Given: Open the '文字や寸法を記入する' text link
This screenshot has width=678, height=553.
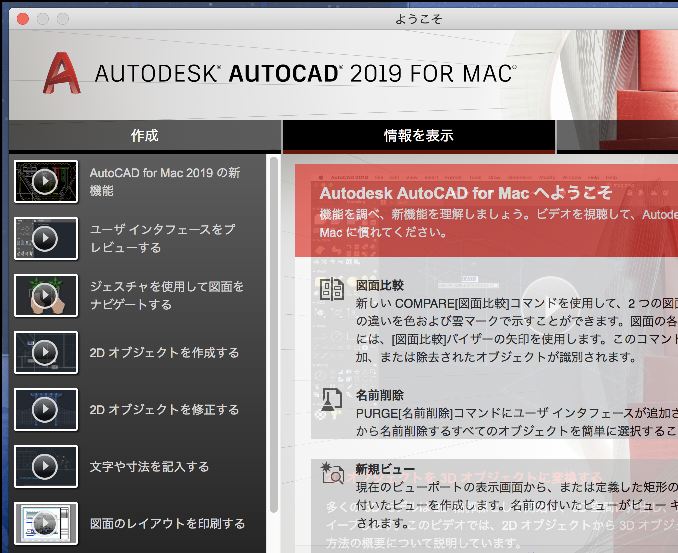Looking at the screenshot, I should pyautogui.click(x=149, y=467).
